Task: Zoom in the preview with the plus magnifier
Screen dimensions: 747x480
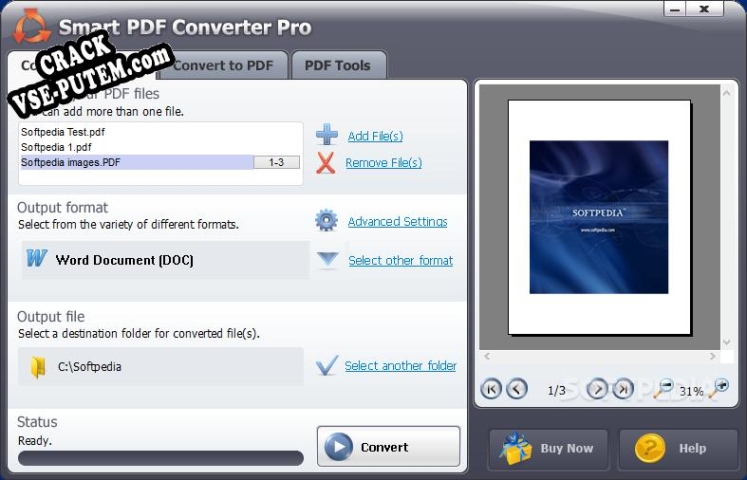Action: pyautogui.click(x=718, y=388)
